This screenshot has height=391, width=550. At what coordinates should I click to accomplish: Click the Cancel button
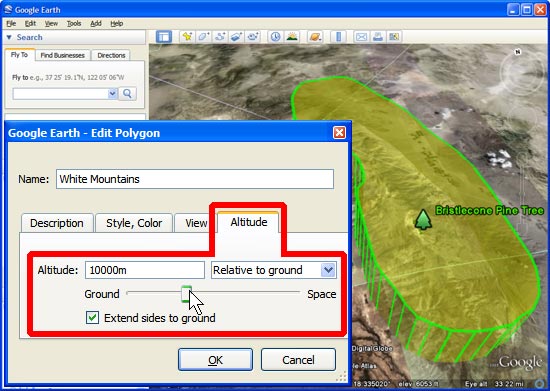point(298,360)
